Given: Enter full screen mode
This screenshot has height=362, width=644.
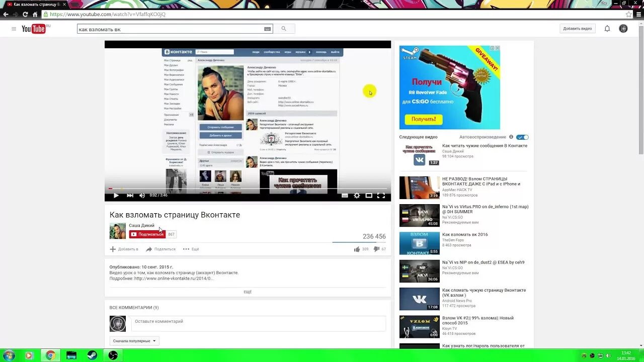Looking at the screenshot, I should [381, 195].
